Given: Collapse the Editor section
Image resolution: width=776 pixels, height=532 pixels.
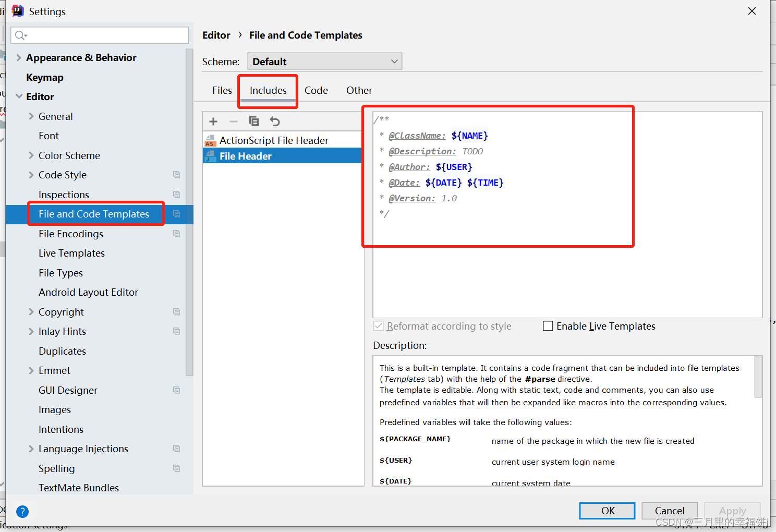Looking at the screenshot, I should (19, 96).
